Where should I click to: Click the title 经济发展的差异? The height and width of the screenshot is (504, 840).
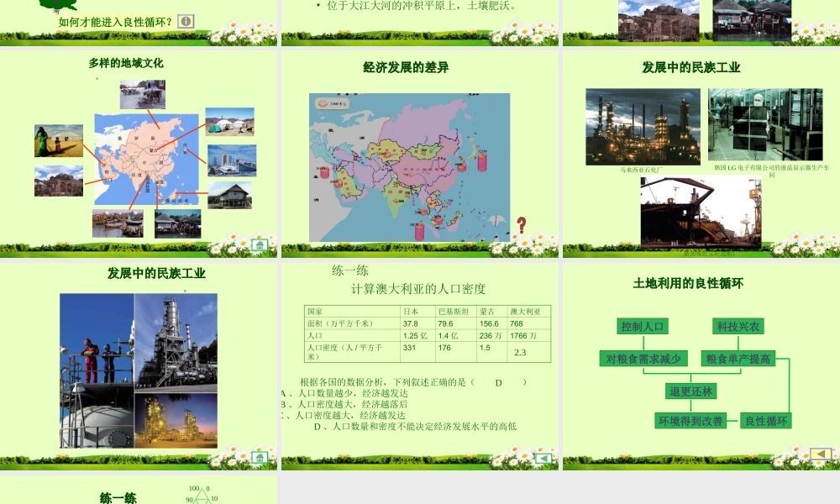406,67
